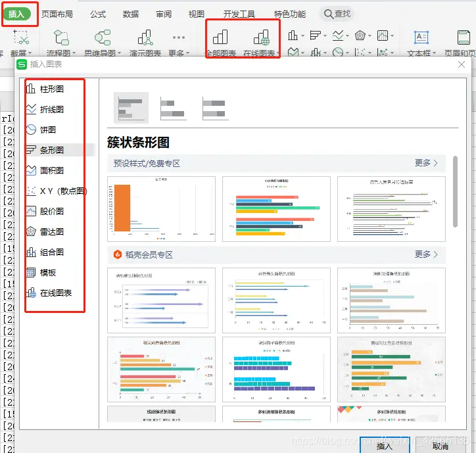Select X Y 散点图 category
The width and height of the screenshot is (476, 453).
[x=56, y=191]
